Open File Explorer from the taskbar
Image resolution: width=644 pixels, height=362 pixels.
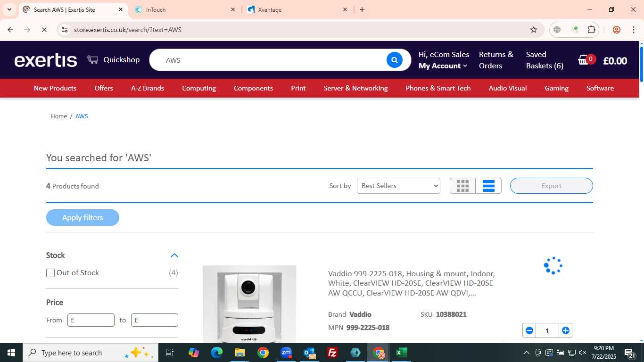pyautogui.click(x=240, y=353)
